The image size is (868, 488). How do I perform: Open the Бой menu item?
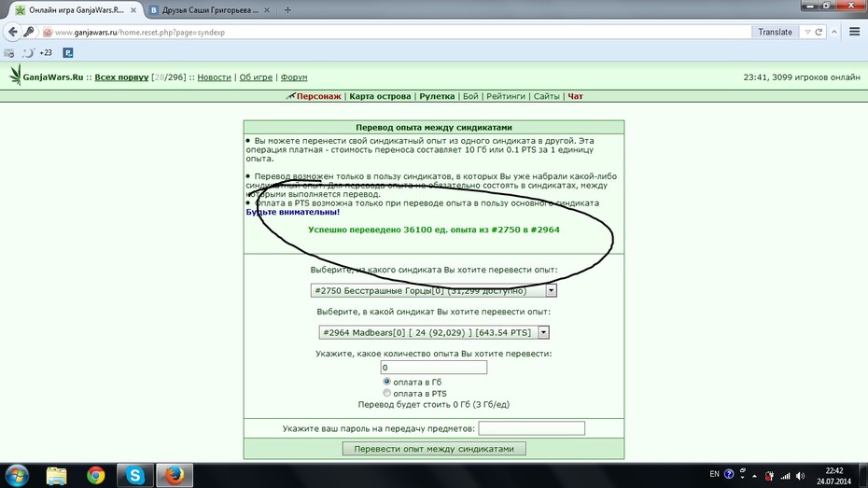point(470,96)
